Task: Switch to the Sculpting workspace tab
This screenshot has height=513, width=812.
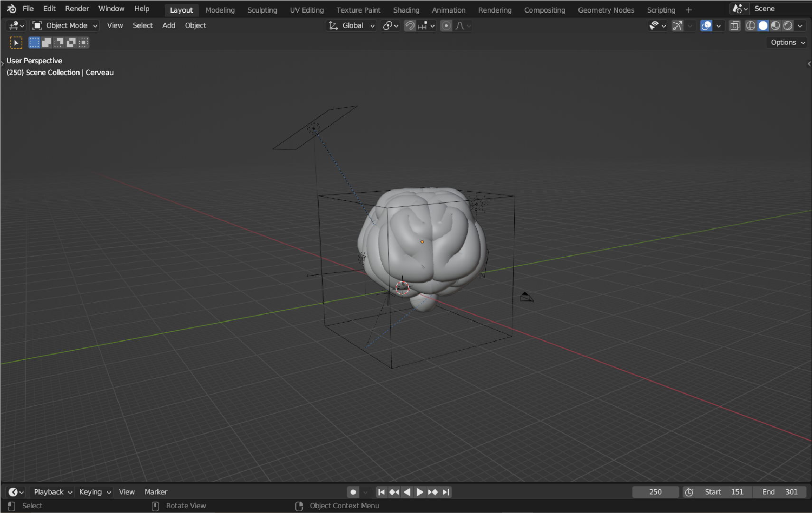Action: point(262,10)
